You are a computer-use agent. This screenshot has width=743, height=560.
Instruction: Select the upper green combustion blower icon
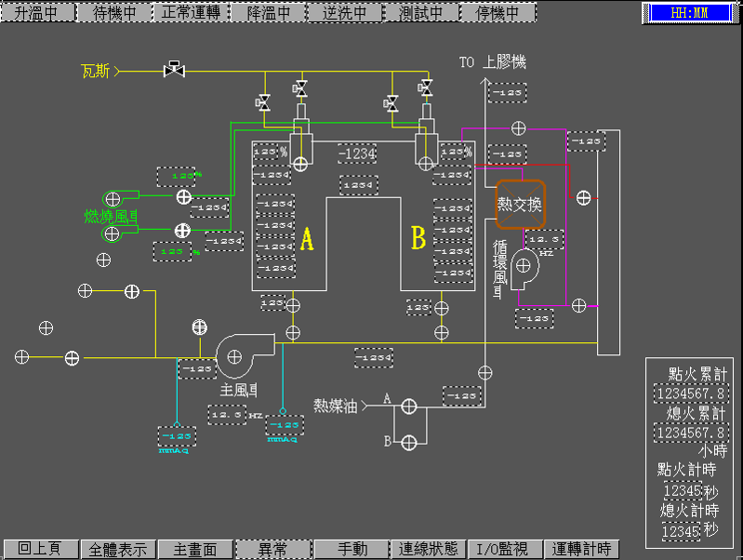[113, 198]
